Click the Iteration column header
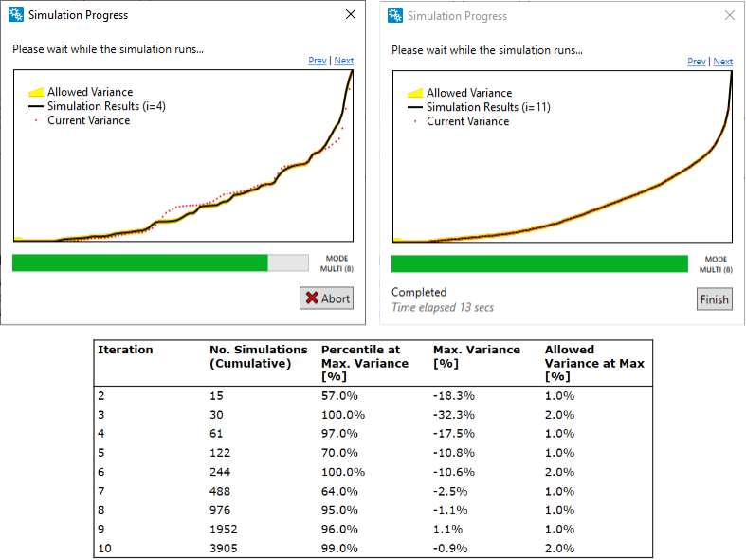This screenshot has height=560, width=746. 125,350
